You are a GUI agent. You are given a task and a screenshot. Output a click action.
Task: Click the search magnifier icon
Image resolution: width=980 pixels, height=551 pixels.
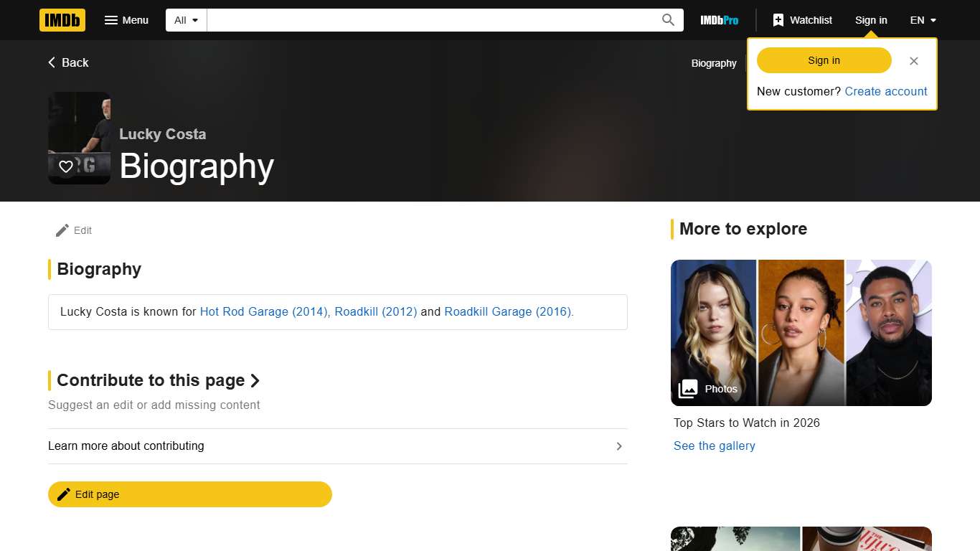(x=667, y=20)
